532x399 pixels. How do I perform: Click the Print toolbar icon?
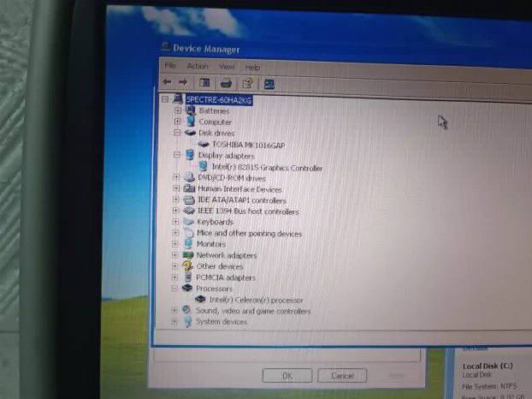[226, 83]
